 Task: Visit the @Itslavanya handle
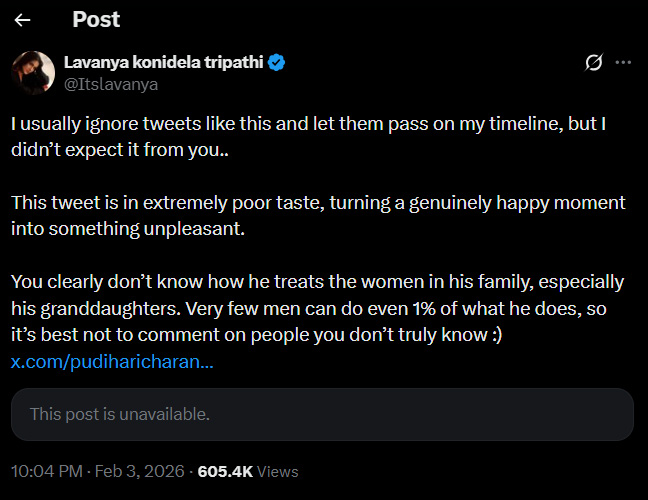point(110,84)
